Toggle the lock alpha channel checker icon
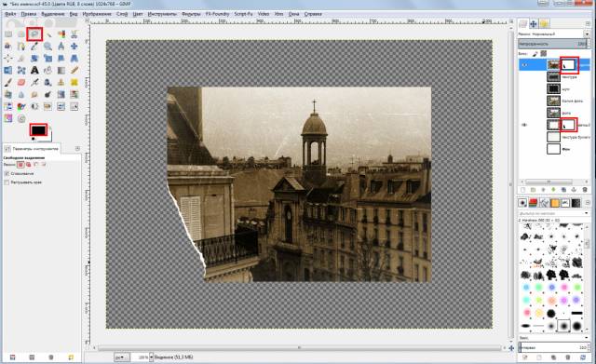Screen dimensions: 596x364 pos(544,54)
